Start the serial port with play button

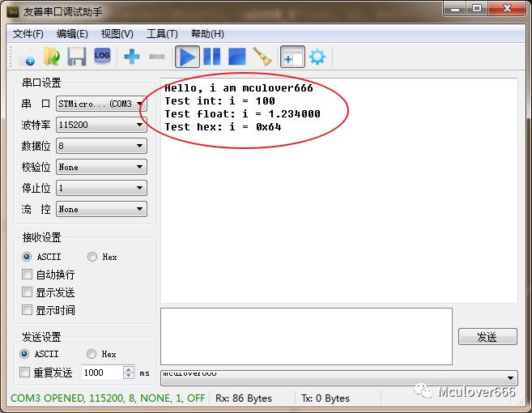(187, 57)
